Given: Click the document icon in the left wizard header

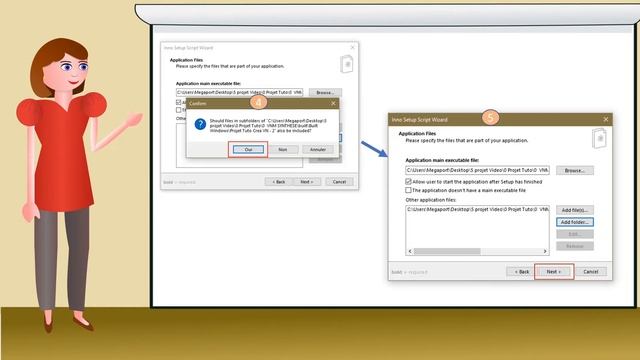Looking at the screenshot, I should coord(347,64).
